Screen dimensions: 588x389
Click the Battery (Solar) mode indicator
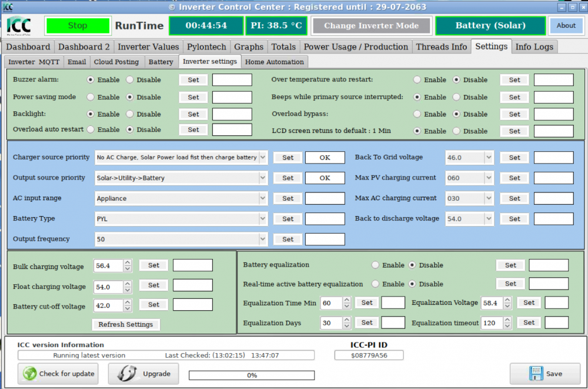pos(490,25)
